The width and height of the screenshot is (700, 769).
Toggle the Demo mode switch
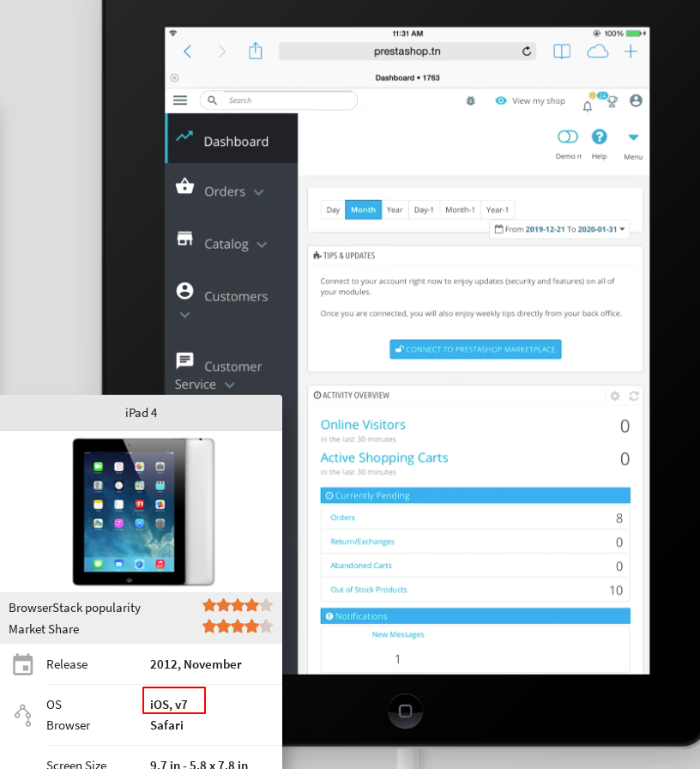568,136
